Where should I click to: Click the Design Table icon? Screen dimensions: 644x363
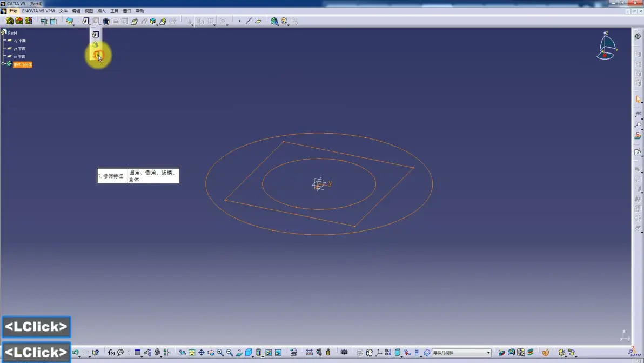(x=138, y=352)
